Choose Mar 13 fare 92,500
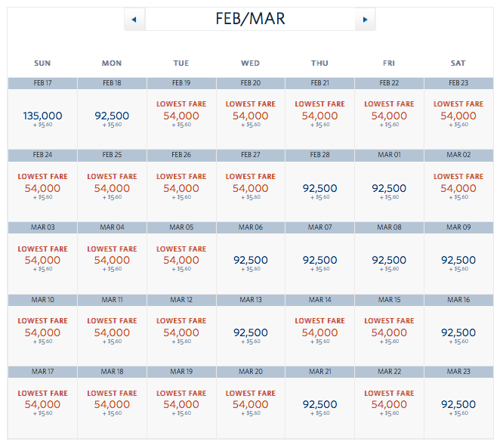 [x=251, y=333]
